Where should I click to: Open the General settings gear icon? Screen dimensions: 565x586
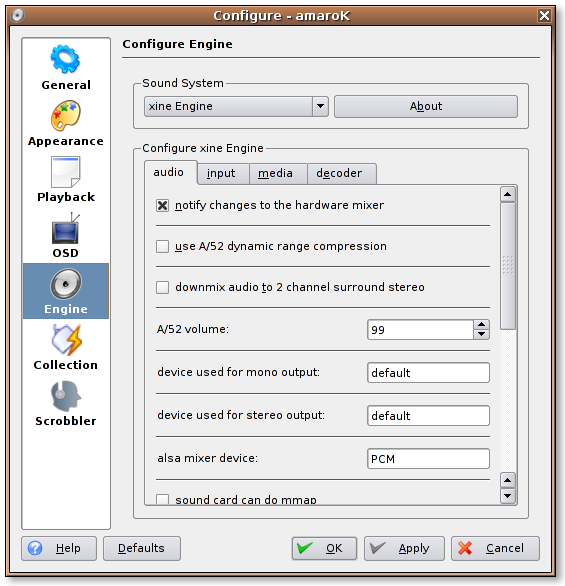click(x=65, y=59)
